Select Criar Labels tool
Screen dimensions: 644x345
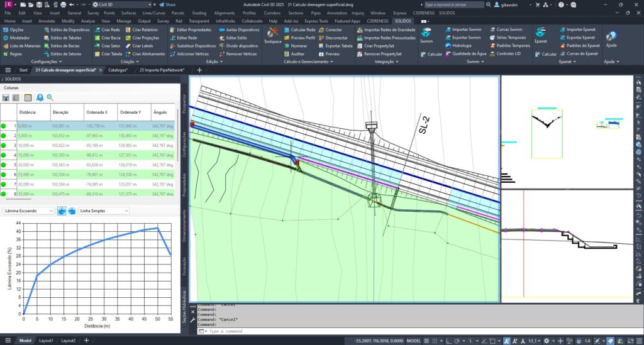(139, 46)
